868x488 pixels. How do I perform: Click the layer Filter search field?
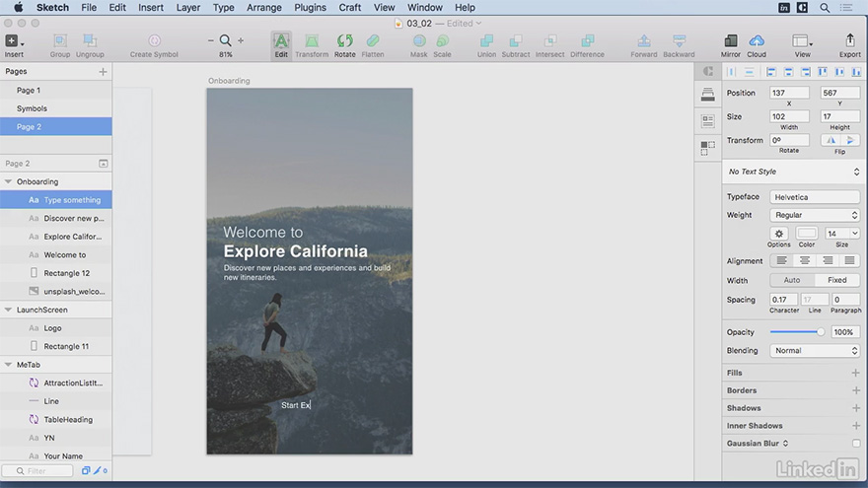(37, 471)
